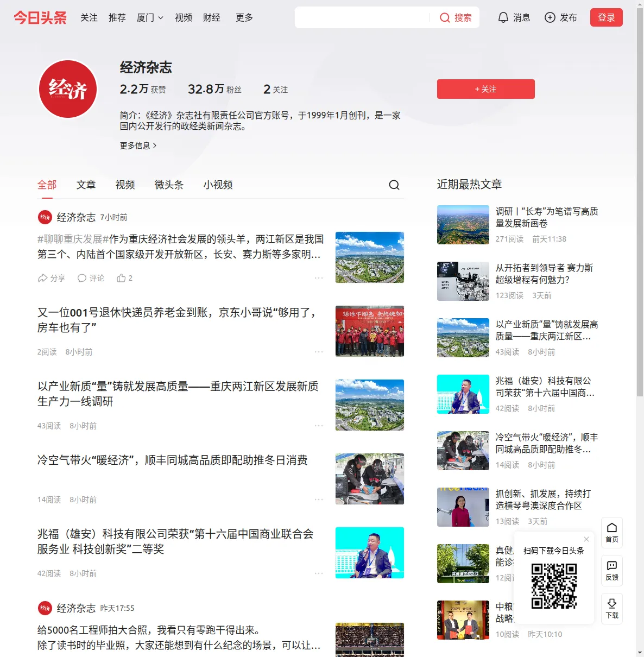Screen dimensions: 644x657
Task: Open 更多 navigation menu
Action: 244,18
